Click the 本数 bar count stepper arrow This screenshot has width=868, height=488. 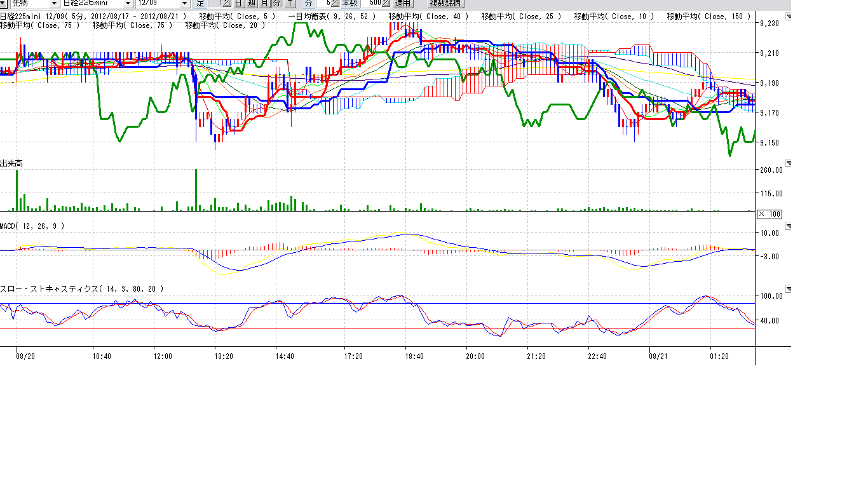(x=385, y=3)
